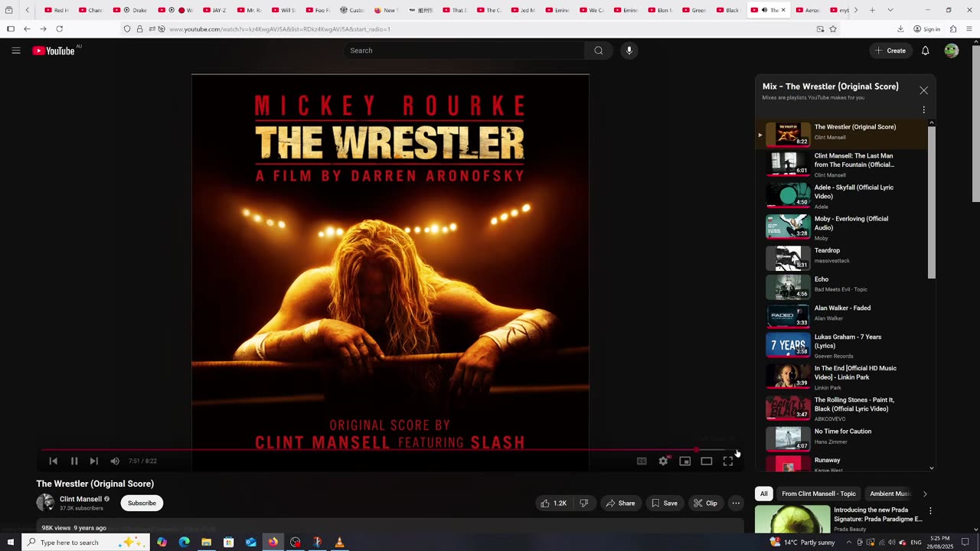
Task: Click the Create button
Action: (890, 51)
